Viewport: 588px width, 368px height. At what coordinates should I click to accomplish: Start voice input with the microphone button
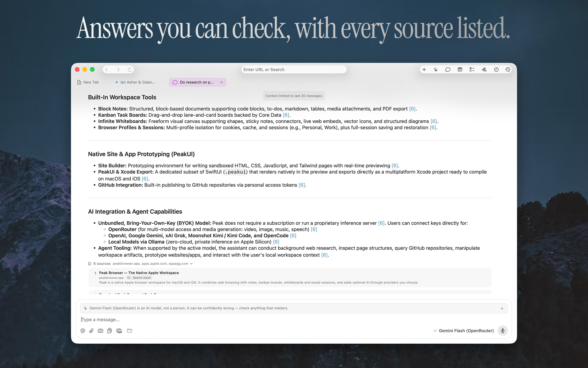click(503, 331)
